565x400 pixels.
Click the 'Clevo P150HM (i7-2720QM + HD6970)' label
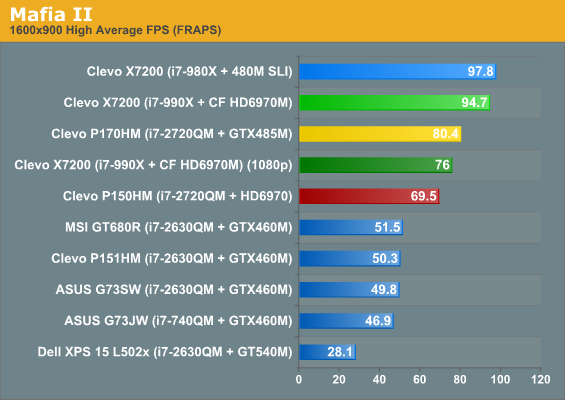(178, 196)
